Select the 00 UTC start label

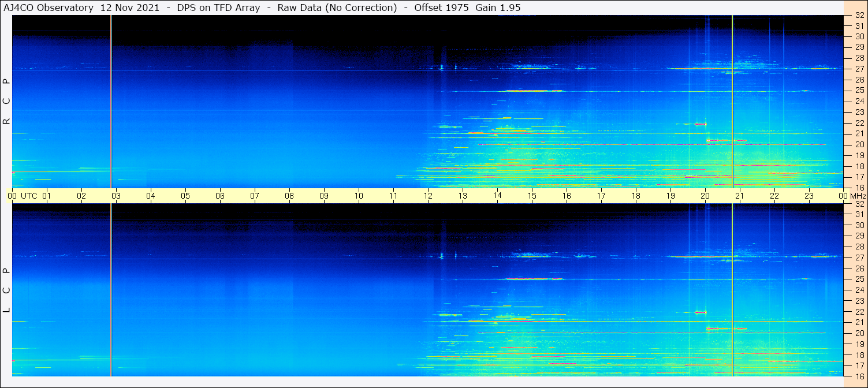click(x=22, y=196)
